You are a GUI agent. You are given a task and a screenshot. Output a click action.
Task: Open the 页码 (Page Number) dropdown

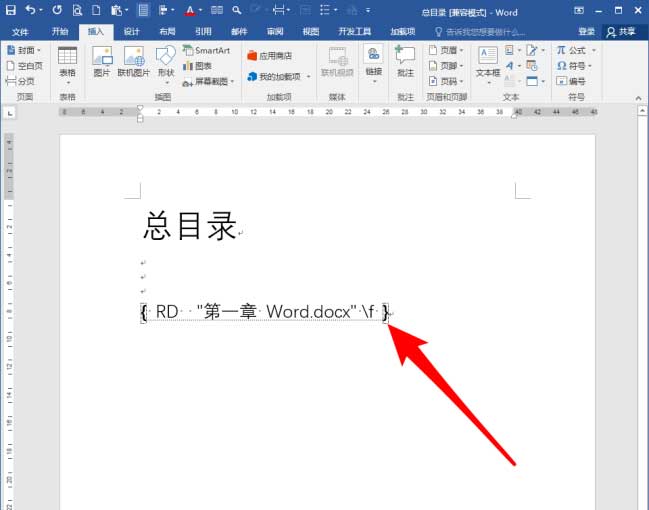[x=446, y=81]
